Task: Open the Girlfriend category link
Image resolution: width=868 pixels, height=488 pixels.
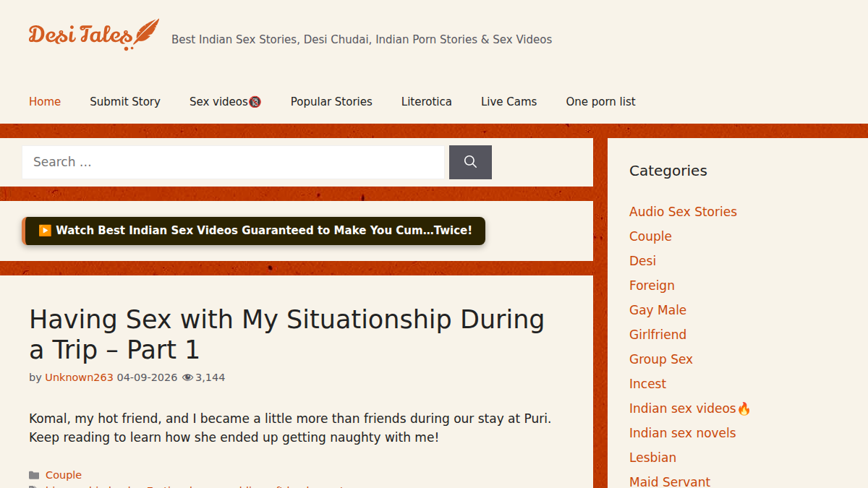Action: coord(658,335)
